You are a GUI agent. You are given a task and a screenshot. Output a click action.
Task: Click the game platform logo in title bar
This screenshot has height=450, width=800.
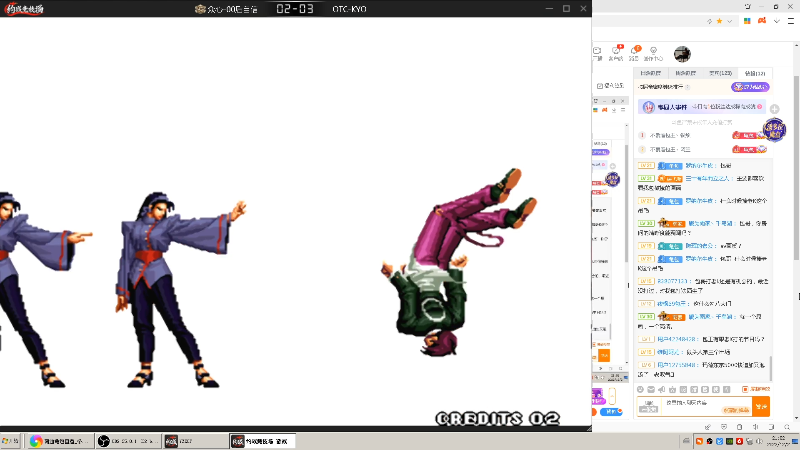point(24,9)
